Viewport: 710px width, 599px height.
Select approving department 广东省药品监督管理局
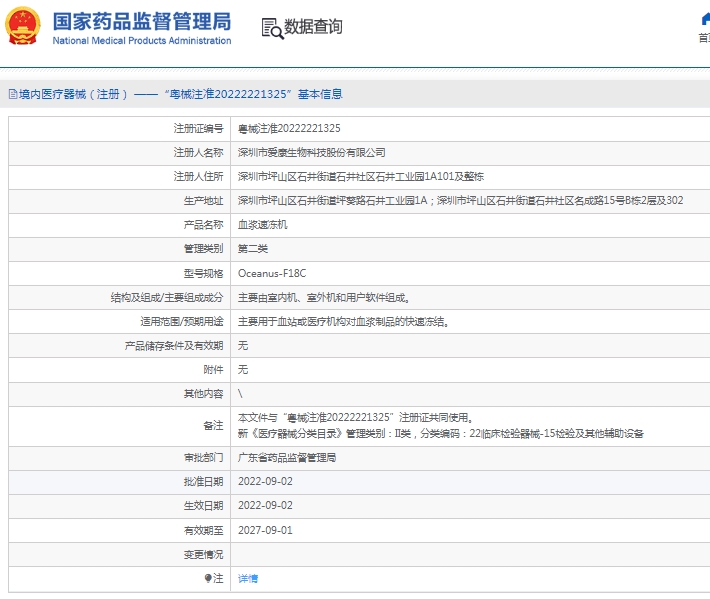pyautogui.click(x=287, y=458)
